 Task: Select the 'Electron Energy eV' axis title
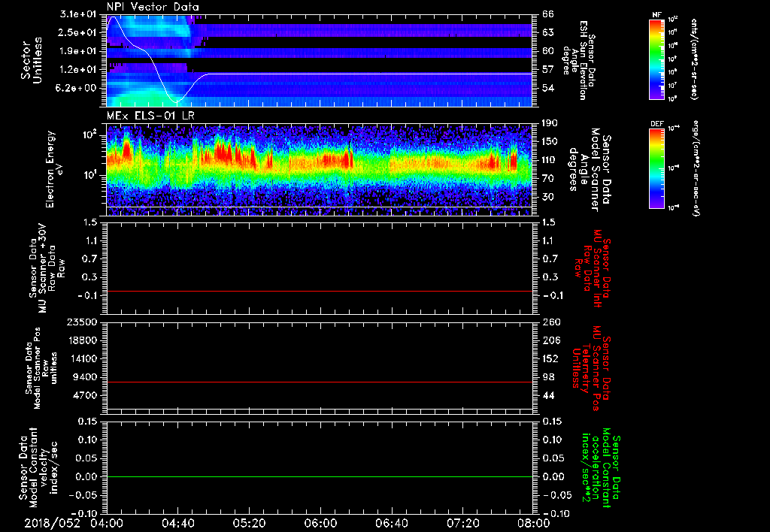(54, 169)
